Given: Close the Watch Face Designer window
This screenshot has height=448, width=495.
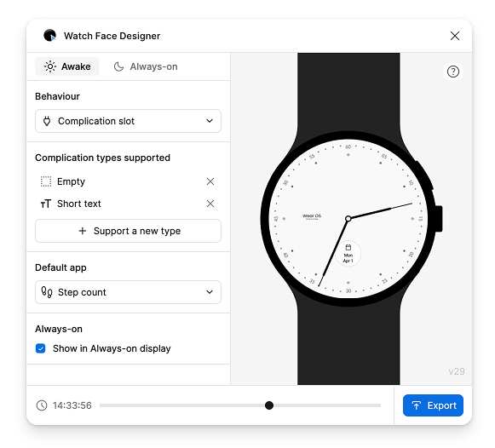Looking at the screenshot, I should tap(455, 36).
